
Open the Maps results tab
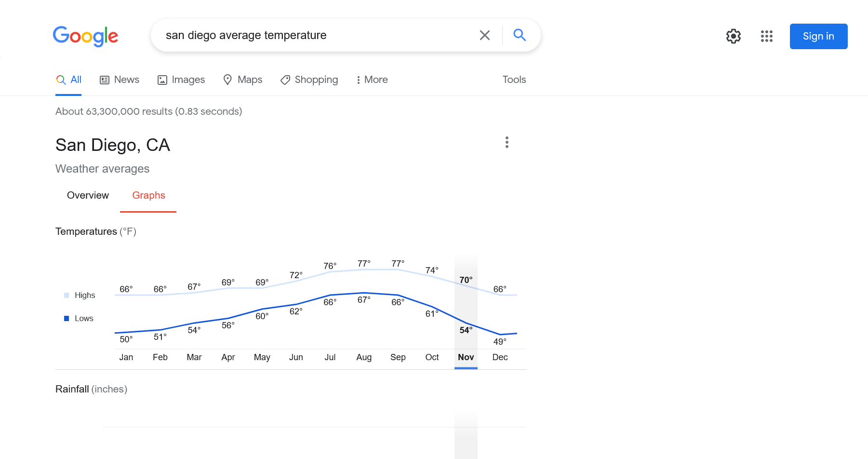(x=243, y=80)
